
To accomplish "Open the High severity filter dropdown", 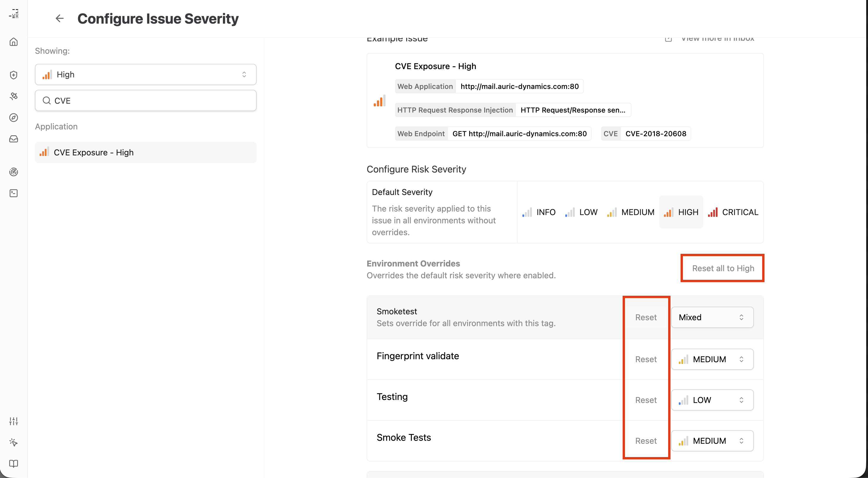I will click(x=145, y=74).
